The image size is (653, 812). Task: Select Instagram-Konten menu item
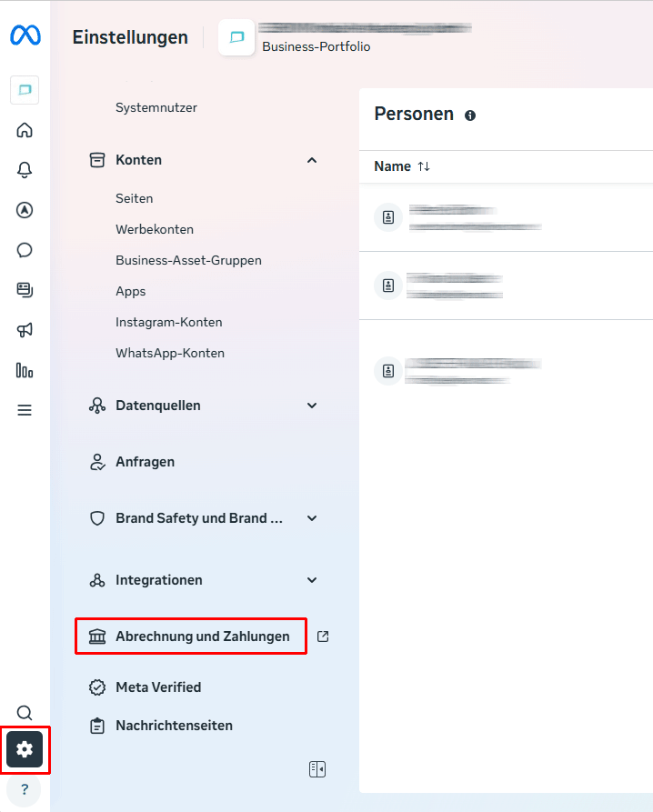tap(169, 322)
